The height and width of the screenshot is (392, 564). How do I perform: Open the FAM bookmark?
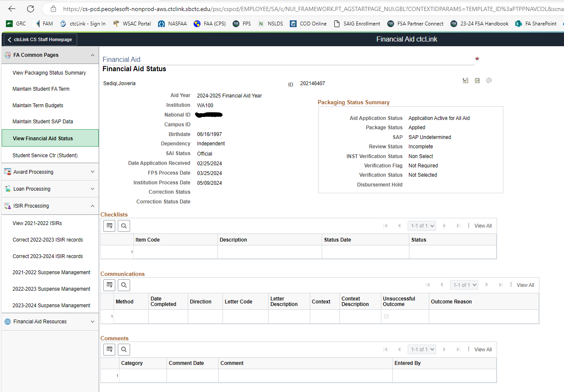43,24
